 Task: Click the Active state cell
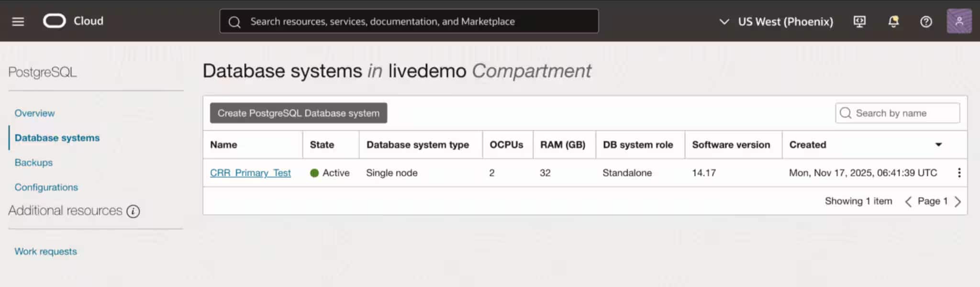coord(330,173)
